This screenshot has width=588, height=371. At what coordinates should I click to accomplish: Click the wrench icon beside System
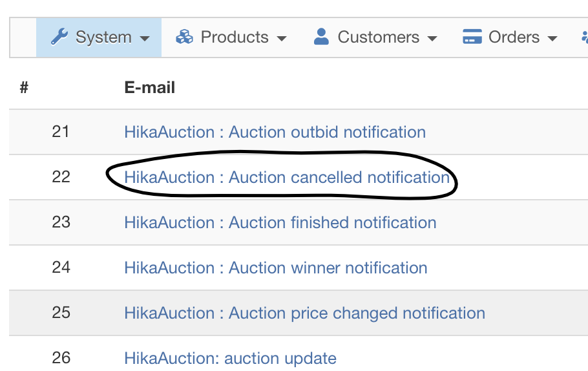click(x=59, y=37)
